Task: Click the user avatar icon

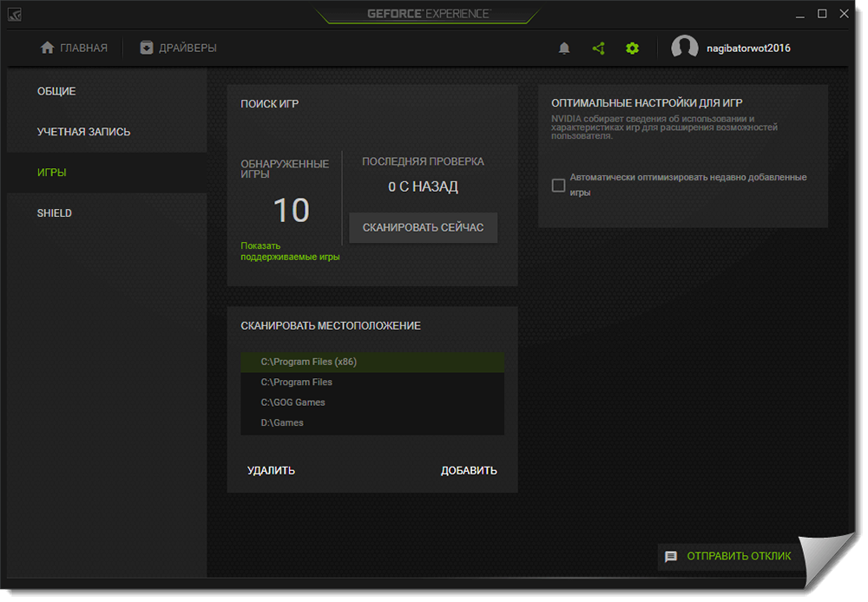Action: coord(685,49)
